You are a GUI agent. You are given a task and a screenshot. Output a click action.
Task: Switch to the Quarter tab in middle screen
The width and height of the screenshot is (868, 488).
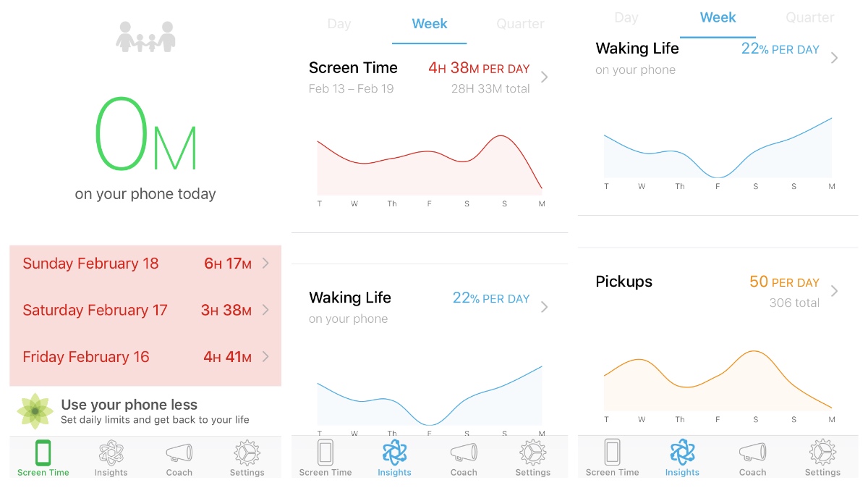pos(520,24)
